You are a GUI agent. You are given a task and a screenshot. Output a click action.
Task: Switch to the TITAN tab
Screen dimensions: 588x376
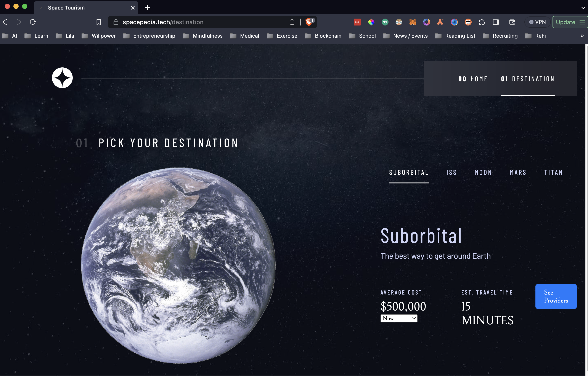point(553,172)
